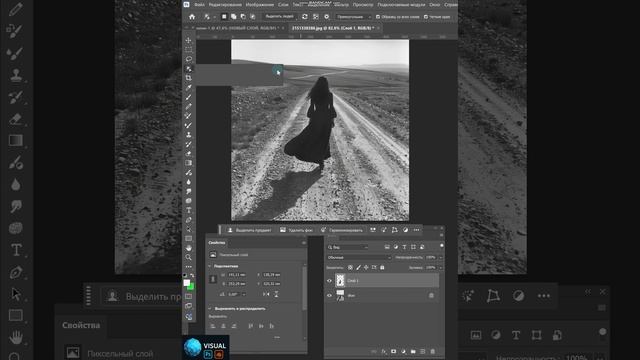Open the Изображение menu
The width and height of the screenshot is (640, 360).
pyautogui.click(x=260, y=4)
